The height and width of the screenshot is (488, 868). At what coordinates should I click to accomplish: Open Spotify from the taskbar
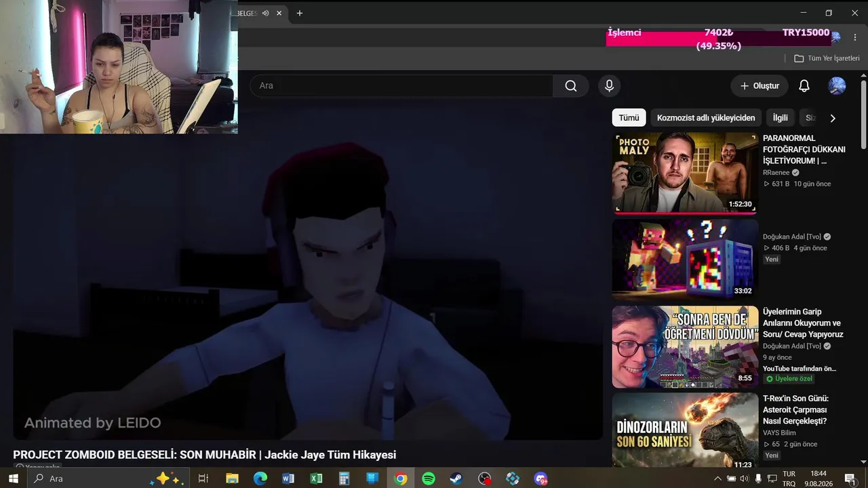pyautogui.click(x=429, y=479)
